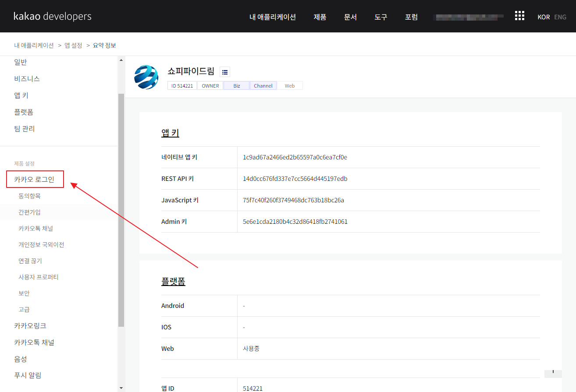Select 앱 키 in the sidebar
This screenshot has height=392, width=576.
(x=21, y=95)
